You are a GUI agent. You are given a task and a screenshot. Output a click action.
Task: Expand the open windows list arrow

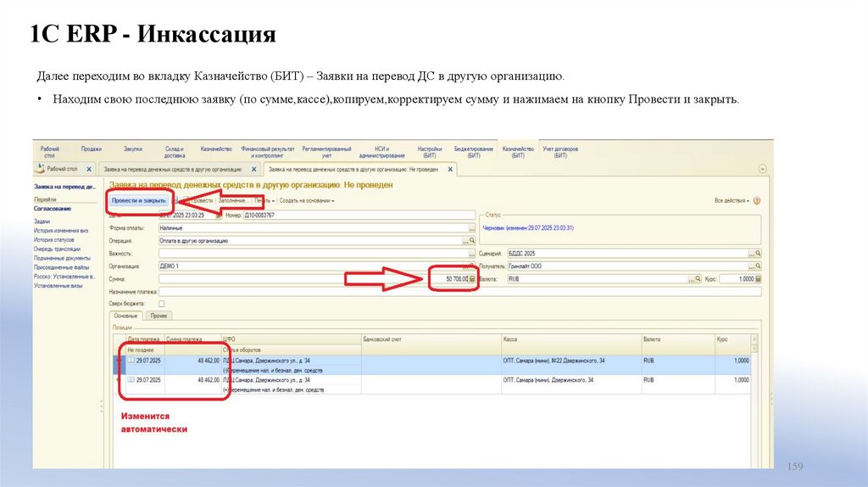tap(762, 169)
